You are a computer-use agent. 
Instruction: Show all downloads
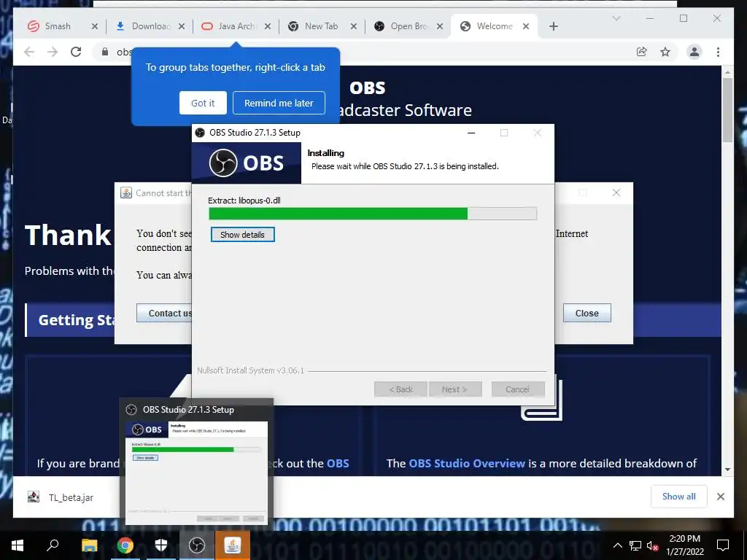pos(679,496)
